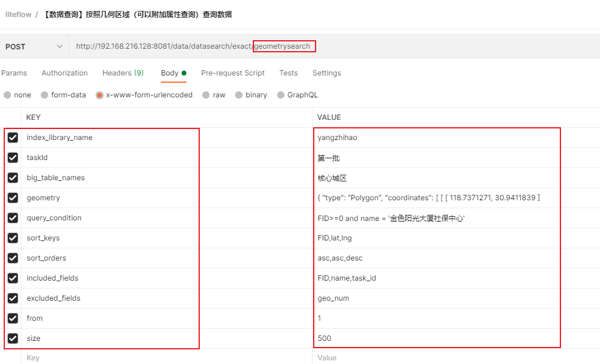Open the Pre-request Script tab

tap(233, 73)
